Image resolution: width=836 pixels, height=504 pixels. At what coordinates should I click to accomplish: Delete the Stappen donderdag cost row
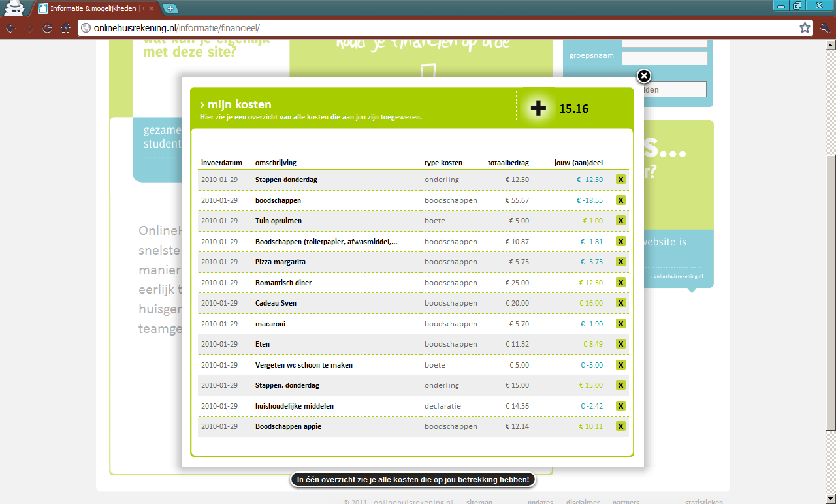coord(620,180)
